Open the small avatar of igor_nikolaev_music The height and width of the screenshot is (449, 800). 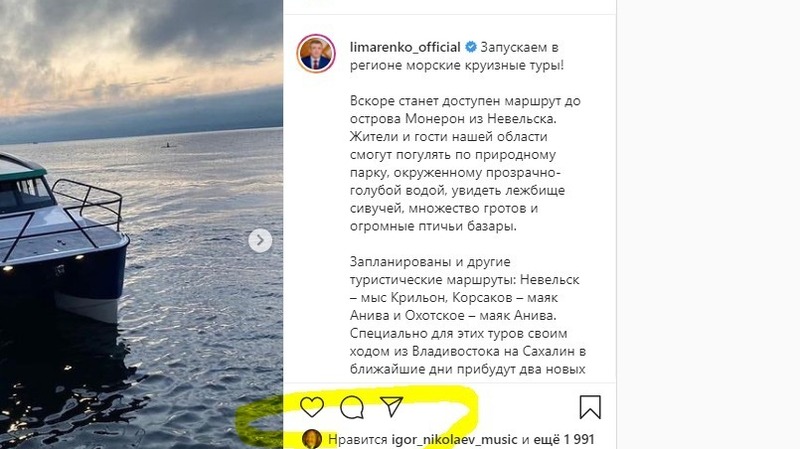pos(312,439)
